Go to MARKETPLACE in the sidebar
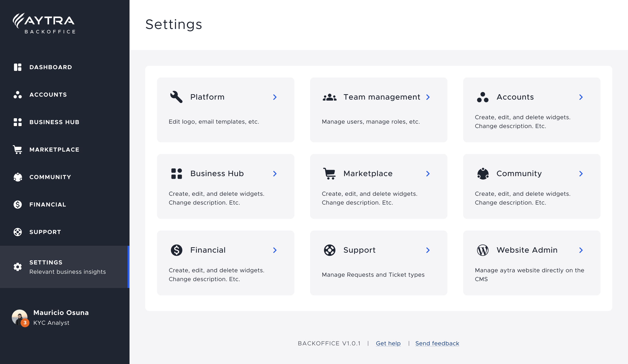The width and height of the screenshot is (628, 364). [54, 149]
